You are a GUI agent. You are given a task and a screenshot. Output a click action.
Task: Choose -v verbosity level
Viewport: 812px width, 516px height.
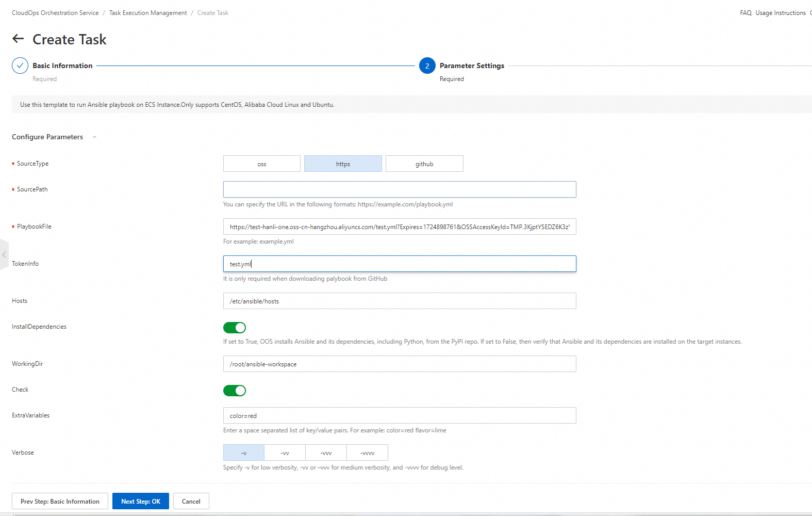[244, 453]
